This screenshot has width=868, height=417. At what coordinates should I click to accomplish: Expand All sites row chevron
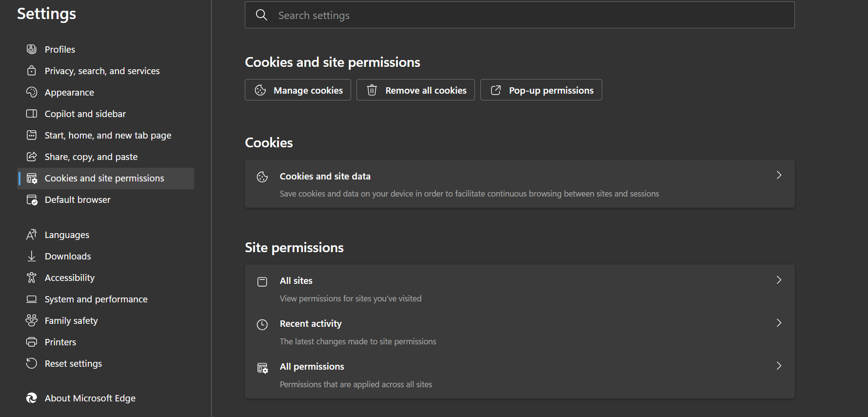click(779, 280)
